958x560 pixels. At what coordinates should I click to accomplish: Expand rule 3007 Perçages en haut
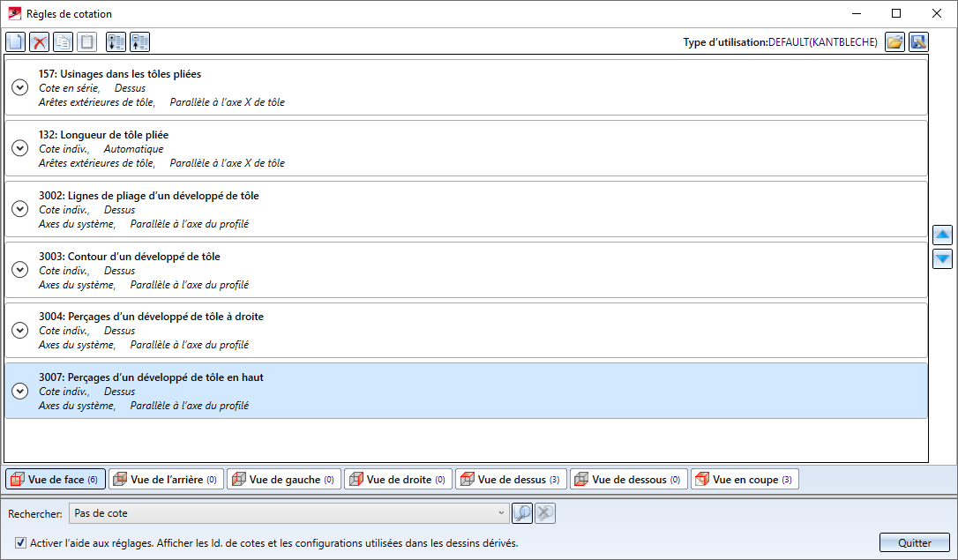(x=20, y=391)
